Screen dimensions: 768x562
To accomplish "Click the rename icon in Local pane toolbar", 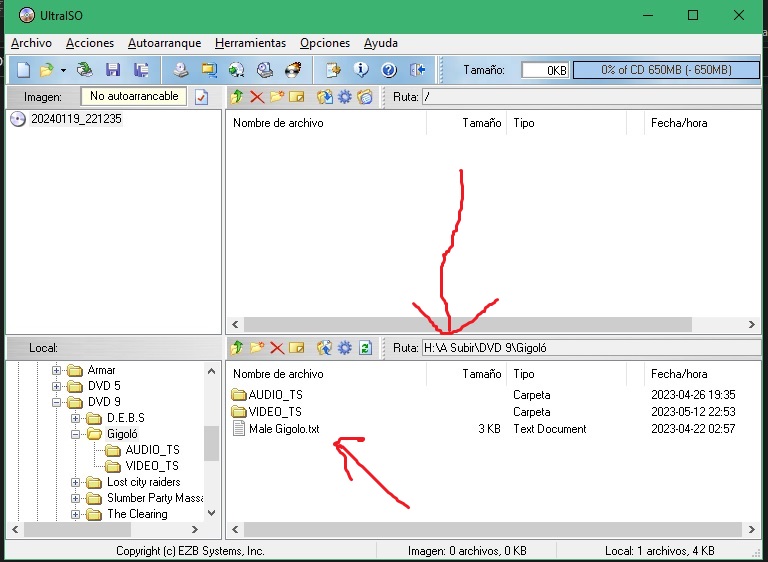I will tap(296, 348).
